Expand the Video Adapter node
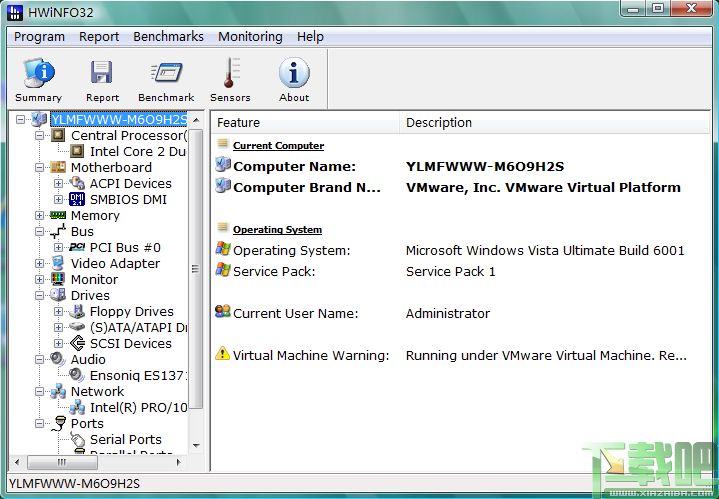This screenshot has width=719, height=499. (39, 264)
